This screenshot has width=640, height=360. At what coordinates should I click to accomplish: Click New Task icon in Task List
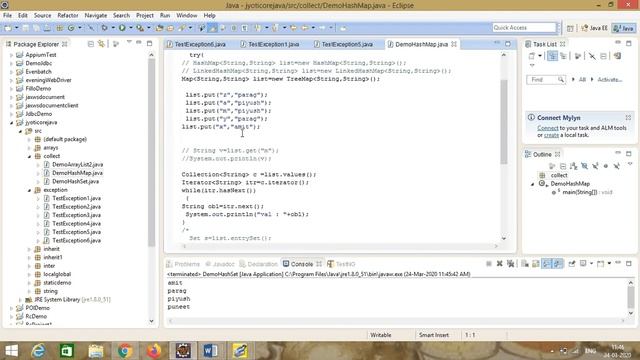[531, 56]
